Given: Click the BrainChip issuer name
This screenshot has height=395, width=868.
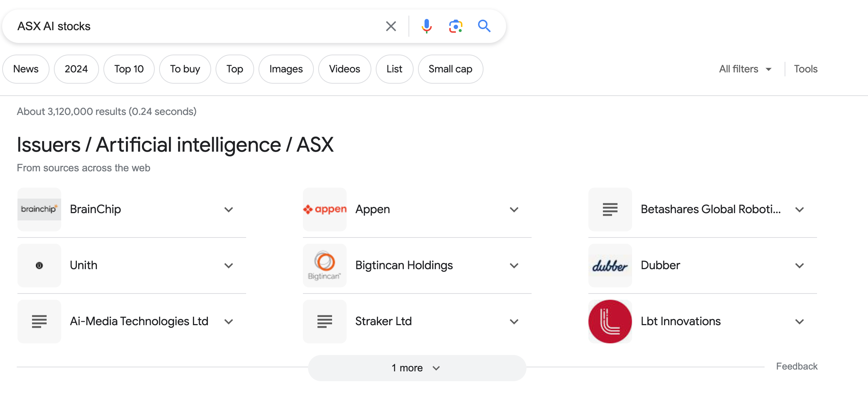Looking at the screenshot, I should (x=95, y=210).
